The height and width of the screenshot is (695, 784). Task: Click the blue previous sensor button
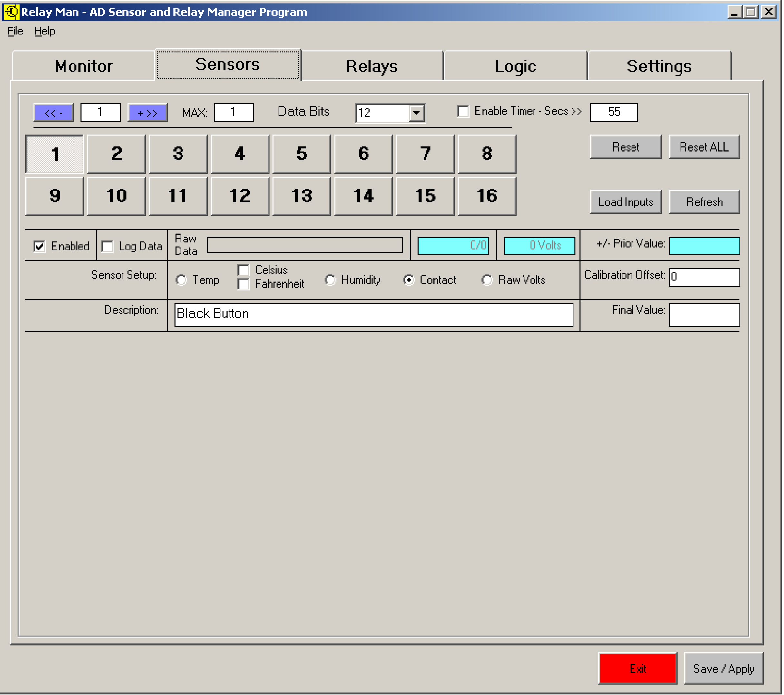(53, 113)
